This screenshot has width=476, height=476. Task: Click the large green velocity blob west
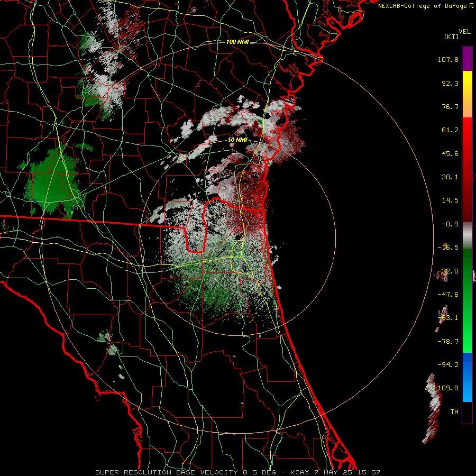coord(53,182)
